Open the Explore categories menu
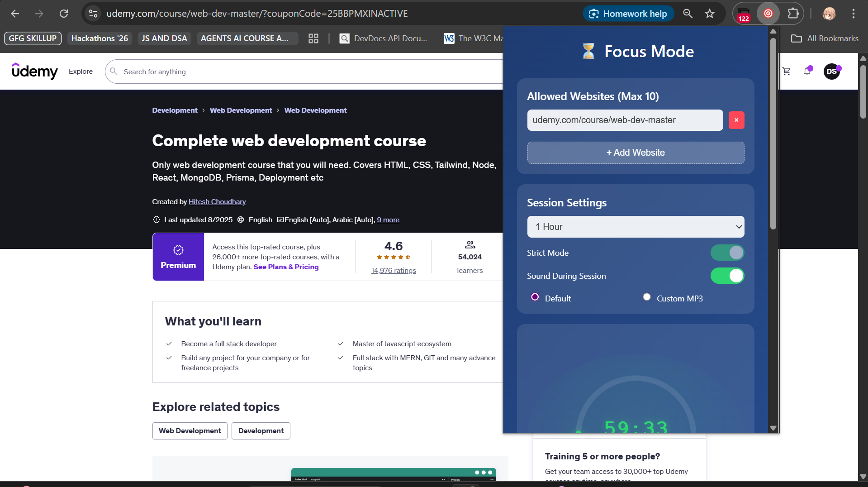This screenshot has height=487, width=868. [81, 72]
